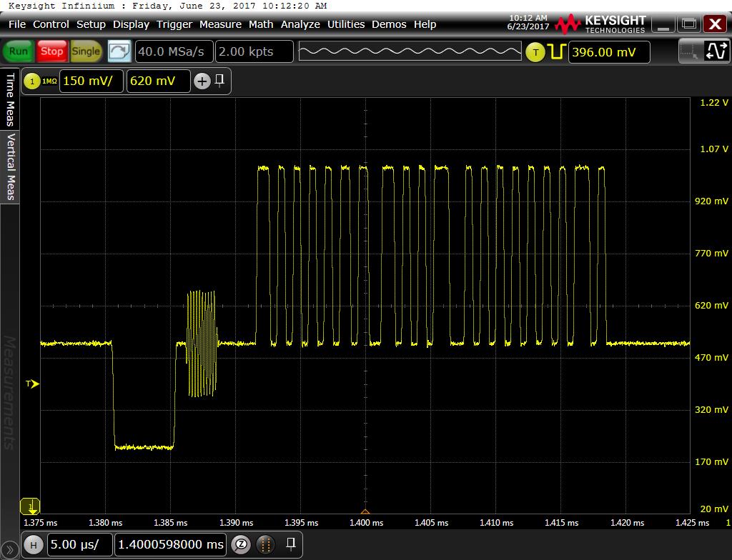This screenshot has height=560, width=732.
Task: Click the trigger level T marker
Action: [x=32, y=384]
